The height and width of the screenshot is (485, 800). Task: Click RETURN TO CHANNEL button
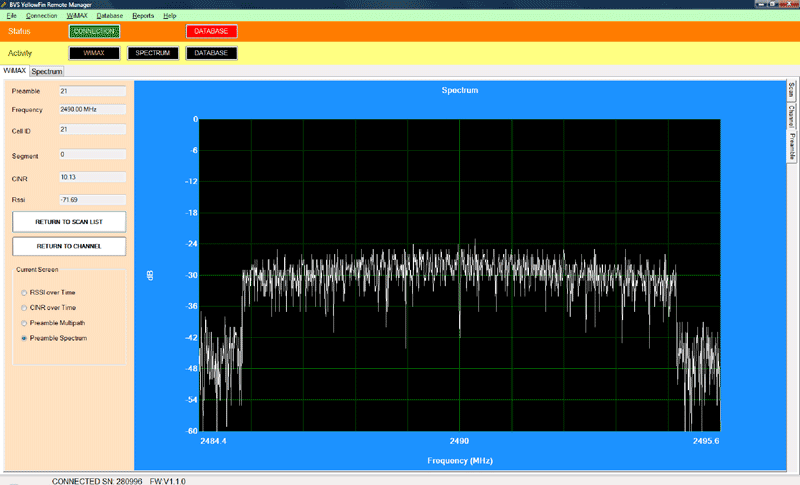(69, 246)
